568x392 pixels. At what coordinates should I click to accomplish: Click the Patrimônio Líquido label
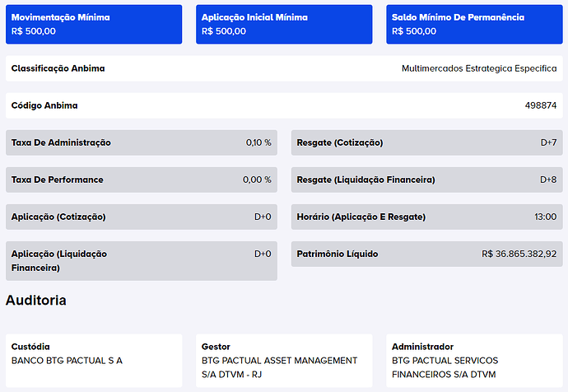(338, 254)
